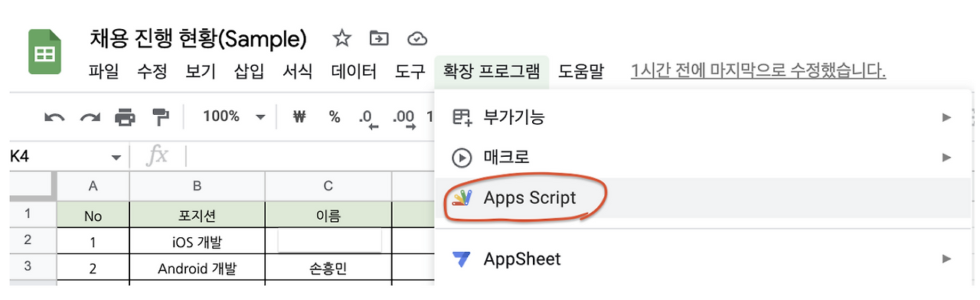980x300 pixels.
Task: Expand the AppSheet submenu arrow
Action: [x=947, y=259]
